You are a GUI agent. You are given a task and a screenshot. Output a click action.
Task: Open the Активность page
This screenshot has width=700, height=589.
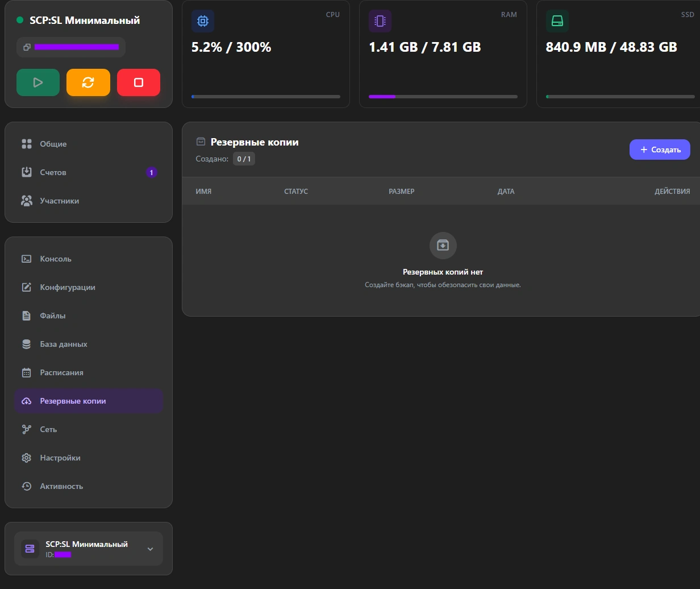point(89,486)
